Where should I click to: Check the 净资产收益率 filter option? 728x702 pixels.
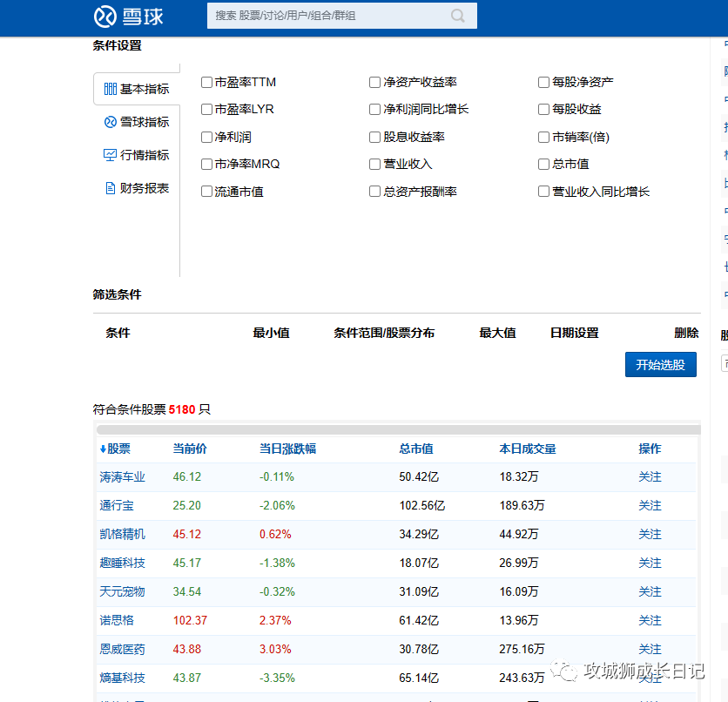click(x=375, y=83)
